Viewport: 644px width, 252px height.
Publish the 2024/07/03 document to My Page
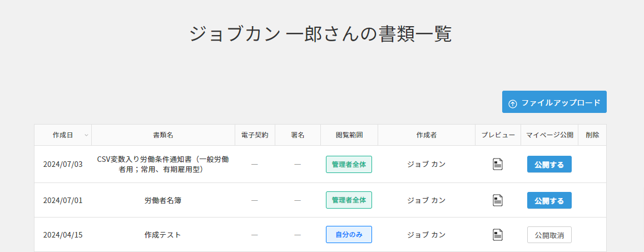click(549, 164)
